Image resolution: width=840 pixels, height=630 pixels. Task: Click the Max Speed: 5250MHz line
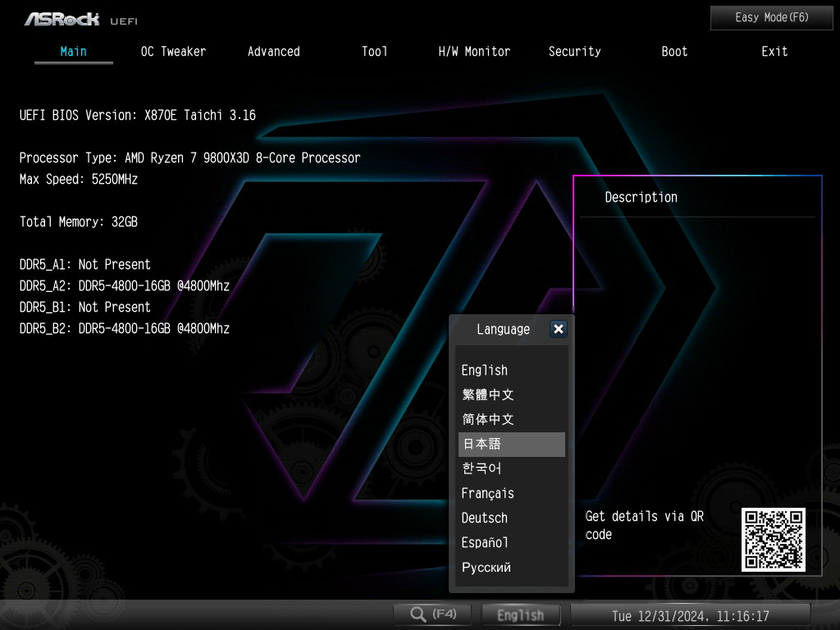79,180
